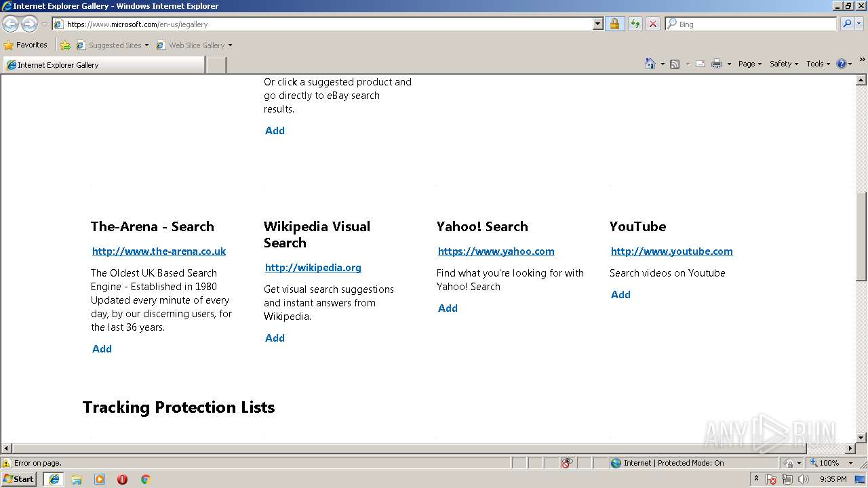Click the Read Mail envelope icon

701,64
